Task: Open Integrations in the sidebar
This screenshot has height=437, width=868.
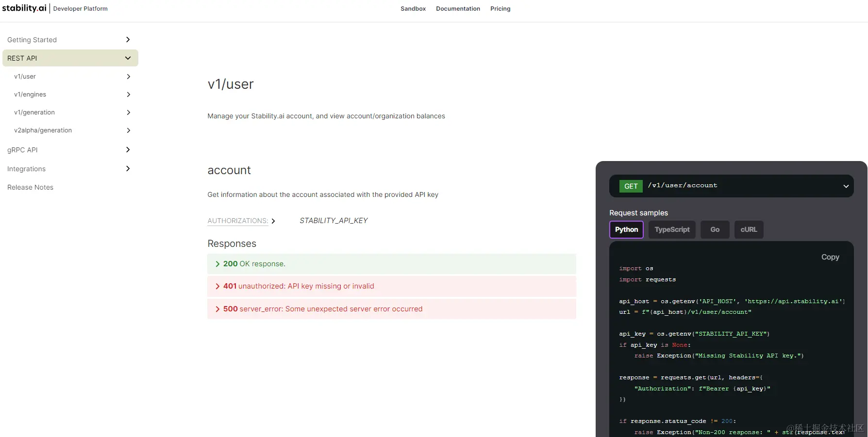Action: [x=26, y=169]
